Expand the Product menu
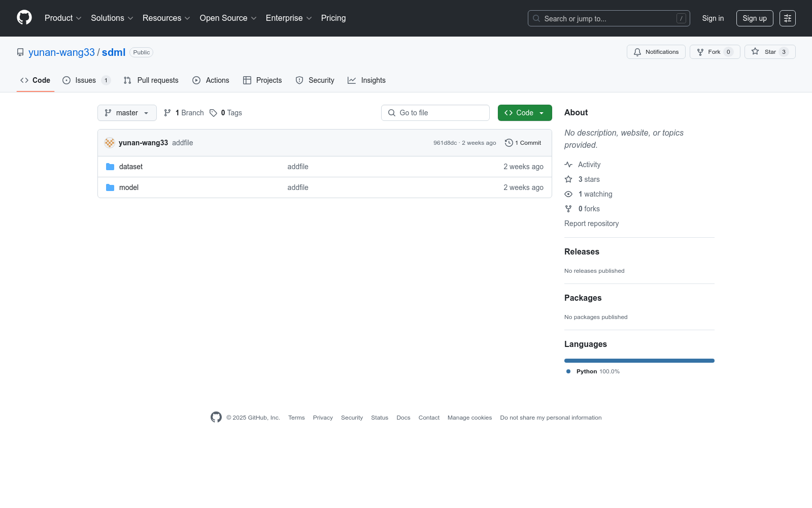 click(x=63, y=18)
